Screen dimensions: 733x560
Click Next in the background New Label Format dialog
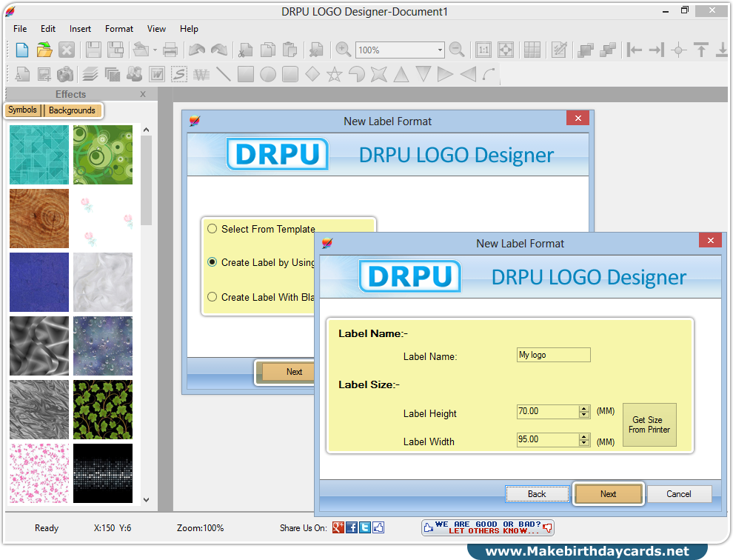coord(287,372)
